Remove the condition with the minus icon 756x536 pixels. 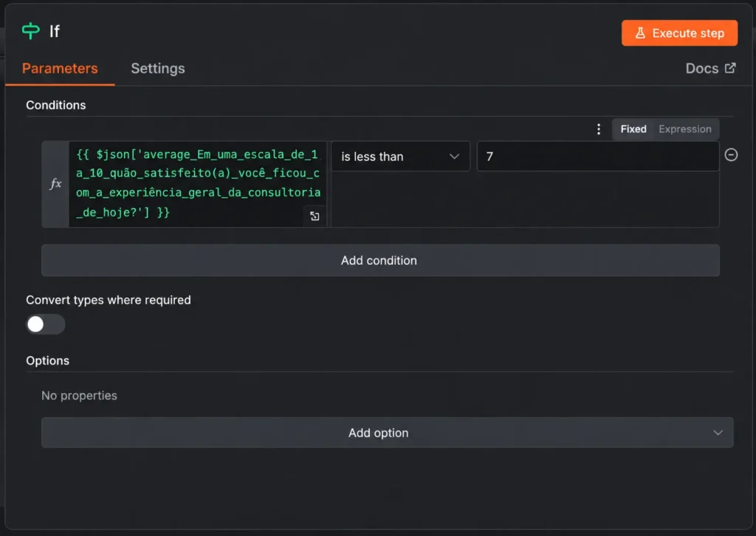click(x=731, y=155)
